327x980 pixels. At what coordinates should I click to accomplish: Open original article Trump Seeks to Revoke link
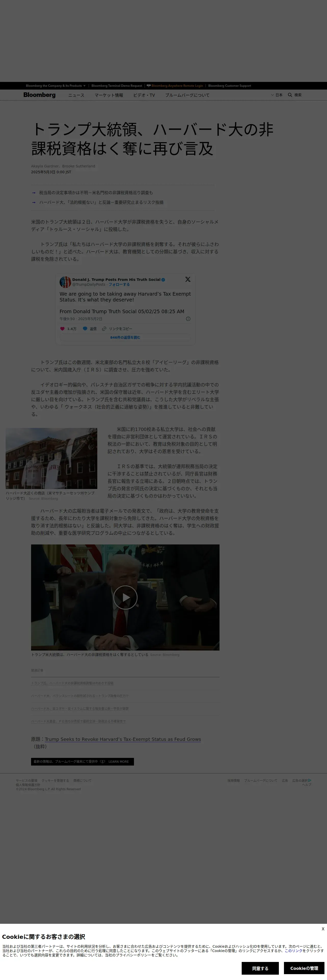point(123,739)
